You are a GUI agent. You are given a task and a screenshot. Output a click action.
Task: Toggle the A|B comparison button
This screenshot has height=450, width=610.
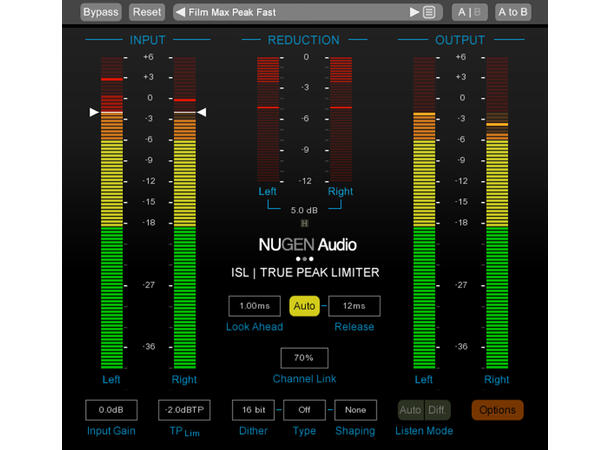pos(469,12)
